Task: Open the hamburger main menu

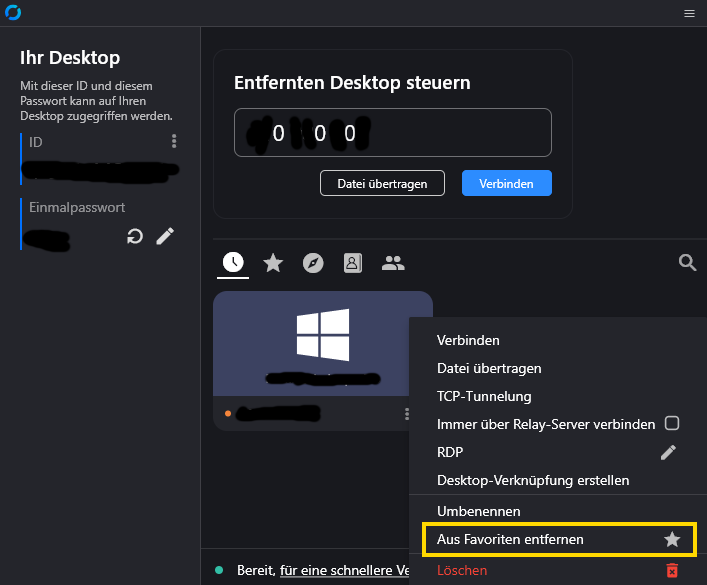Action: 689,14
